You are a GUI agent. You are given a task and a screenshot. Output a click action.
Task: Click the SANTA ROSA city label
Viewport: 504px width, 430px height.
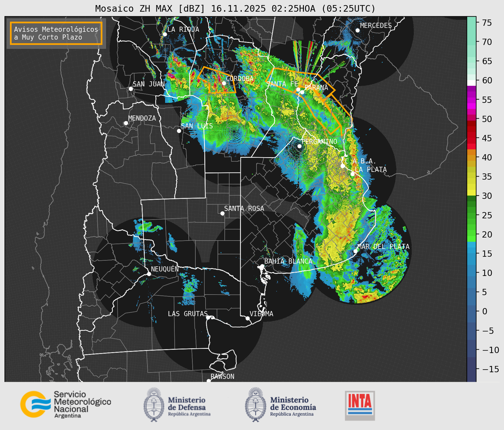pos(244,208)
